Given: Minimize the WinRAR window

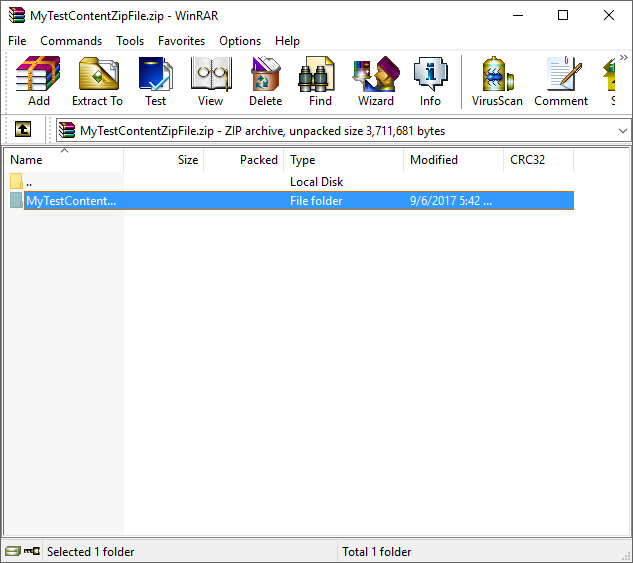Looking at the screenshot, I should pos(518,15).
